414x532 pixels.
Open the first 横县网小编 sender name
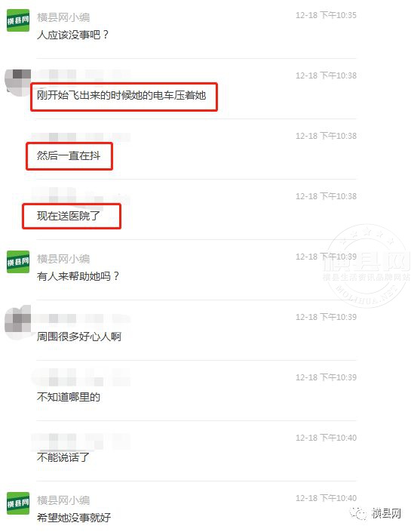(63, 17)
